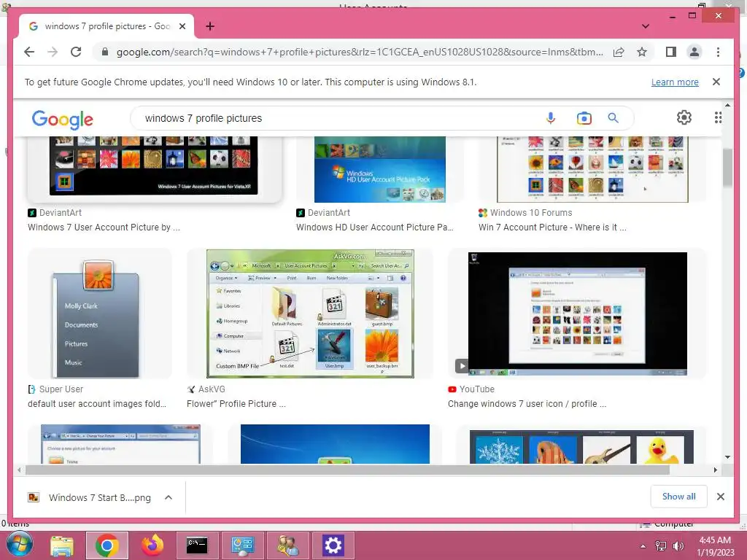Open Change windows 7 user icon result
This screenshot has height=560, width=747.
point(527,404)
